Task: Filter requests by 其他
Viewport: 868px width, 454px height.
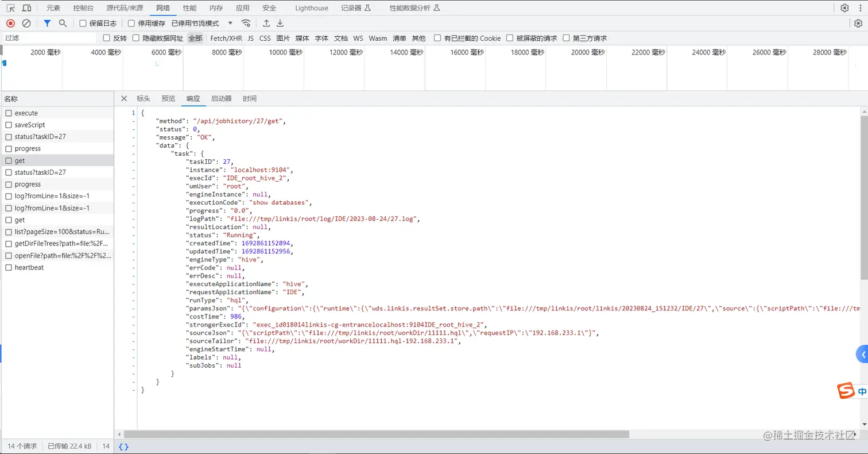Action: click(x=419, y=38)
